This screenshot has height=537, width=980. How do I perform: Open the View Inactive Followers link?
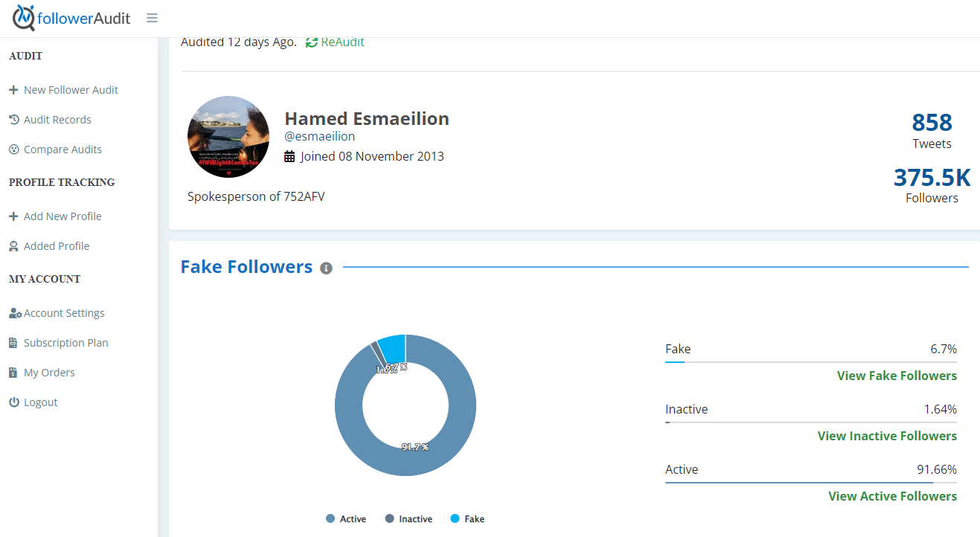tap(887, 436)
